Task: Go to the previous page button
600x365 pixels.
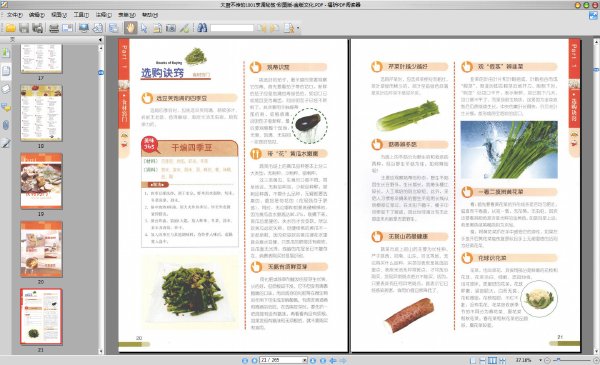Action: point(254,360)
